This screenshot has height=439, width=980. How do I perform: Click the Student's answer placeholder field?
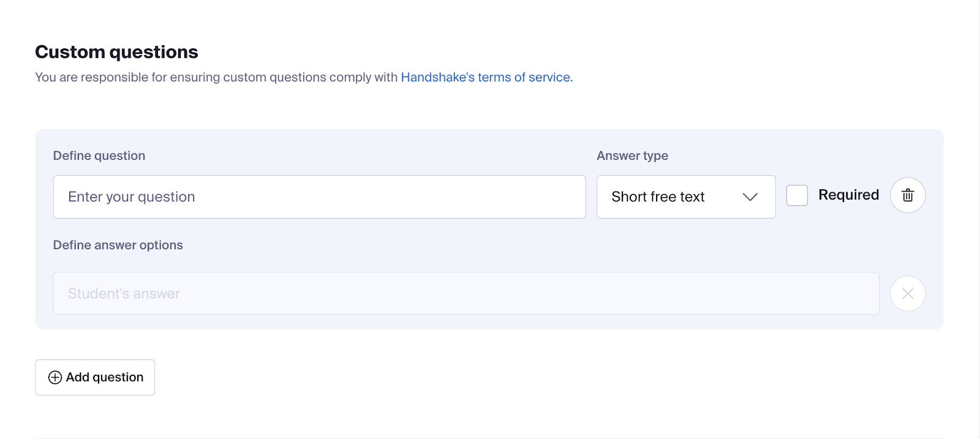(x=466, y=294)
